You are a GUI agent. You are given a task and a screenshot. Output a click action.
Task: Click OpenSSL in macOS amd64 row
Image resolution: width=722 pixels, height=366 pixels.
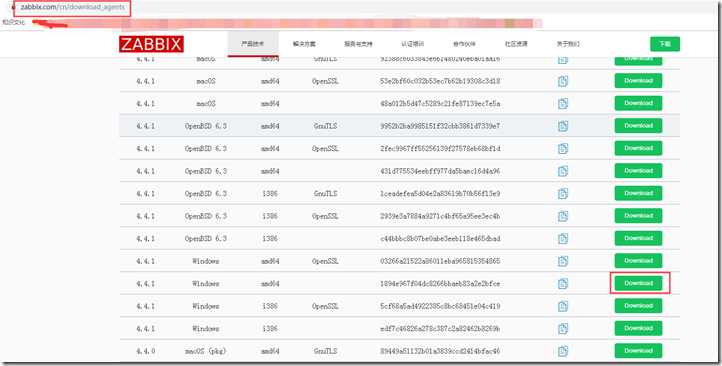click(x=325, y=81)
